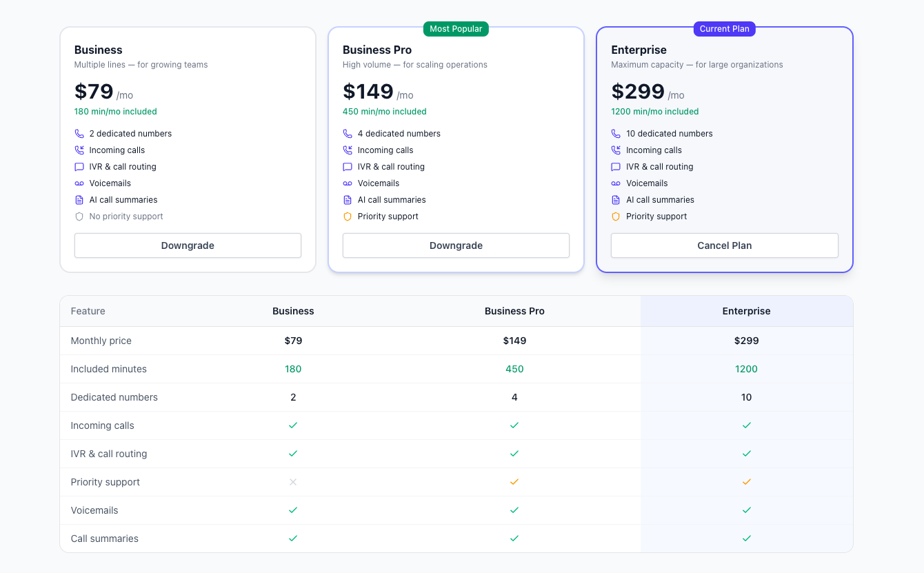The image size is (924, 573).
Task: Click gray no priority support shield icon
Action: point(79,217)
